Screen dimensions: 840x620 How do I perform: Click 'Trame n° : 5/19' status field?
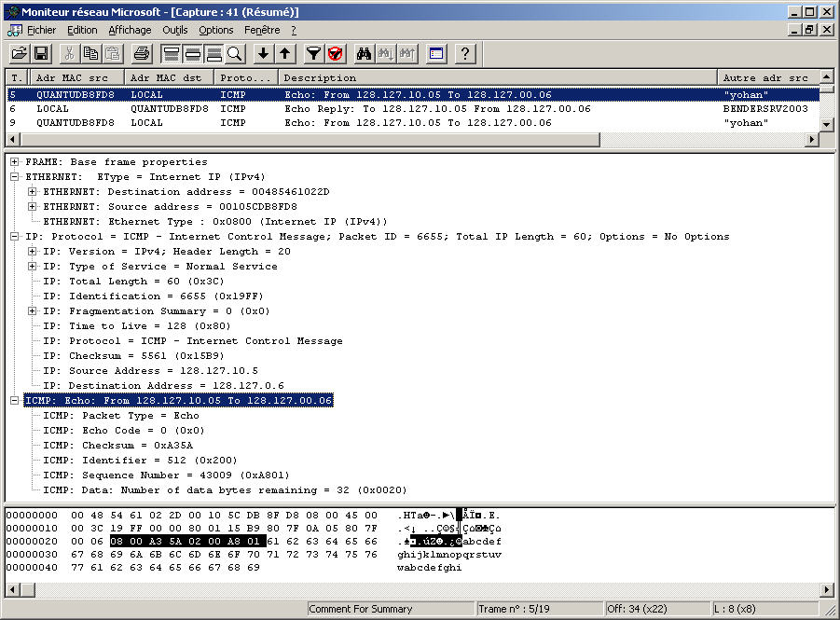(539, 609)
